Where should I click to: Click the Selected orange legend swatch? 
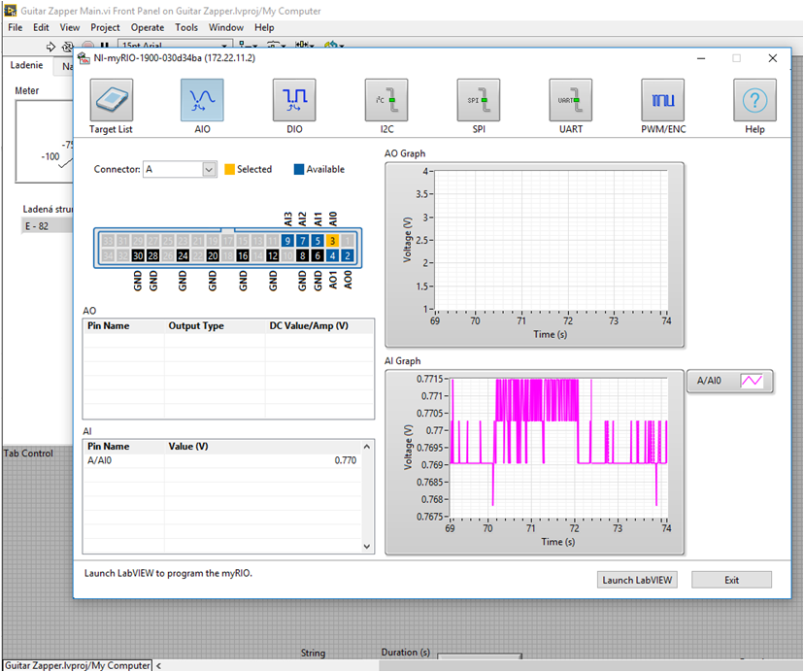[x=230, y=169]
